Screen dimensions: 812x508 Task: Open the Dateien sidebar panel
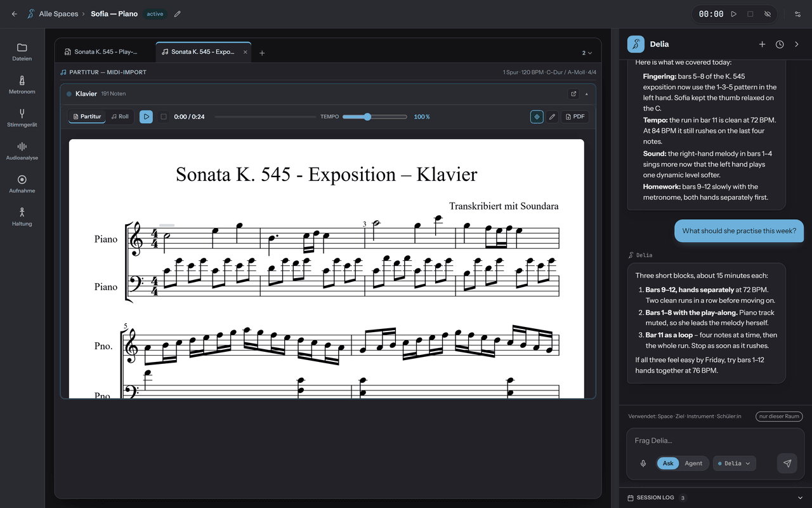pos(22,51)
